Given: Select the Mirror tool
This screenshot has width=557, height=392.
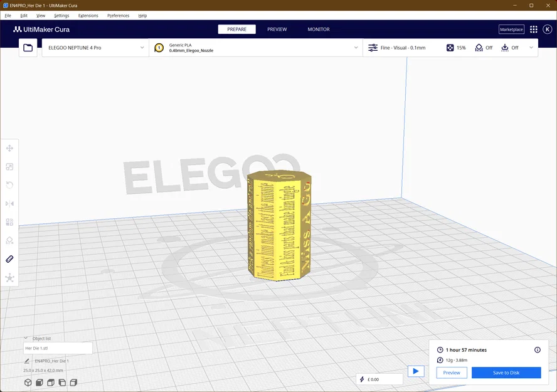Looking at the screenshot, I should point(9,203).
